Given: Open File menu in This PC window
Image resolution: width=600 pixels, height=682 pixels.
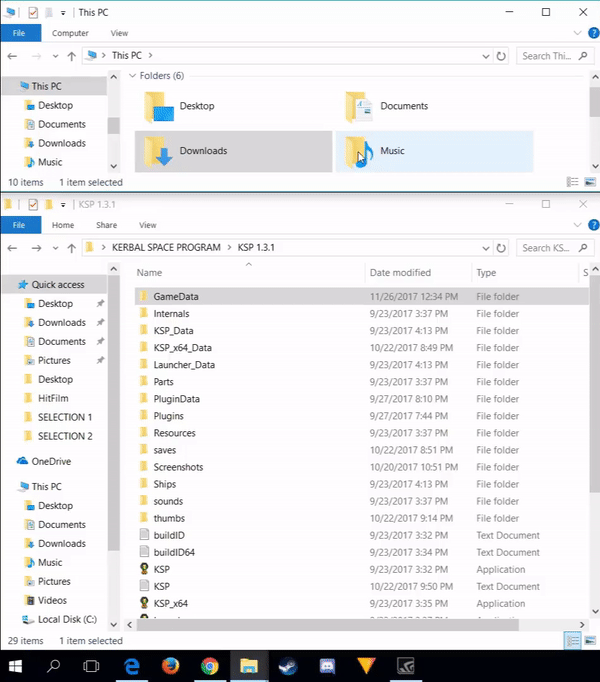Looking at the screenshot, I should click(x=19, y=33).
